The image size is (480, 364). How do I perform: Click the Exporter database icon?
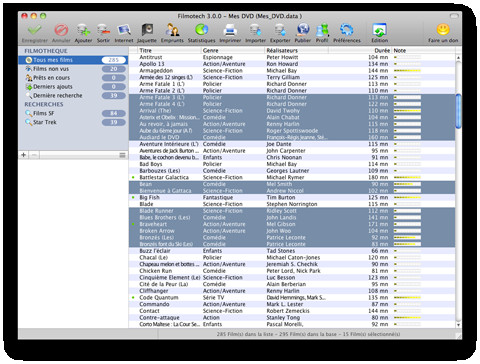pos(280,31)
